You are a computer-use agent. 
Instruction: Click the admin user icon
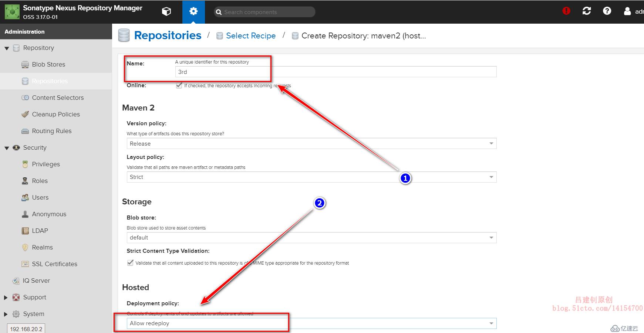[x=627, y=11]
